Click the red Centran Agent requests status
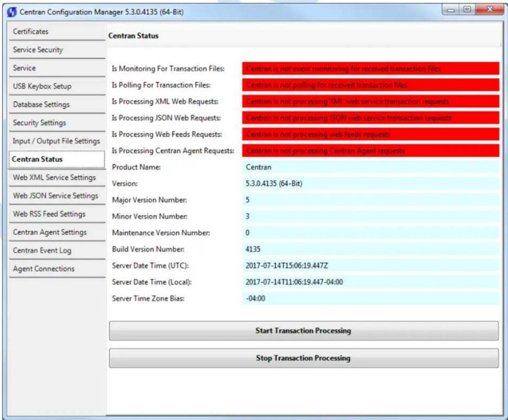The image size is (508, 420). tap(370, 151)
